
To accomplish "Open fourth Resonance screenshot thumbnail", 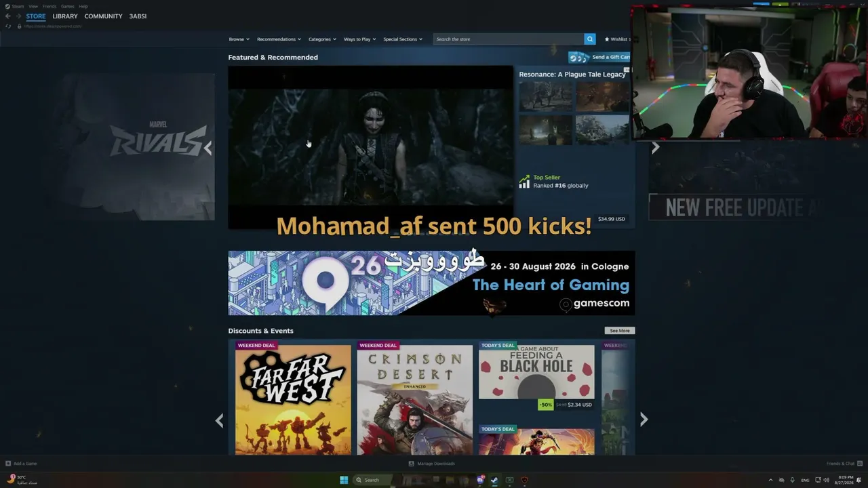I will (603, 129).
